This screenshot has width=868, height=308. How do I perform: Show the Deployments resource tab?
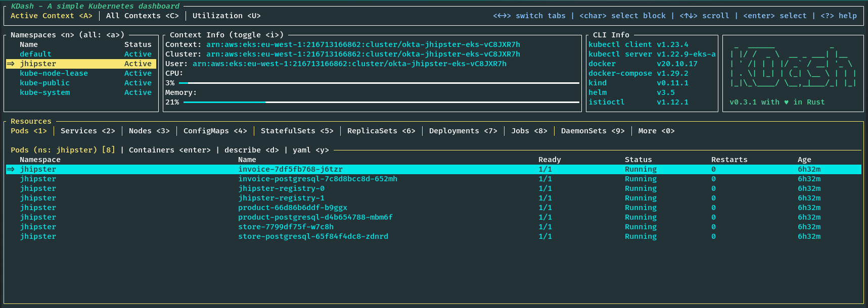463,131
